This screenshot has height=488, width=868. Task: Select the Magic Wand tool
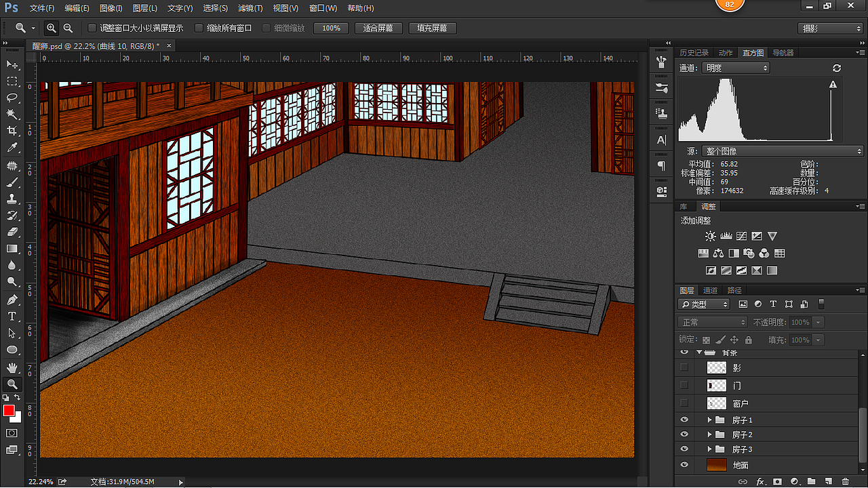pos(12,115)
